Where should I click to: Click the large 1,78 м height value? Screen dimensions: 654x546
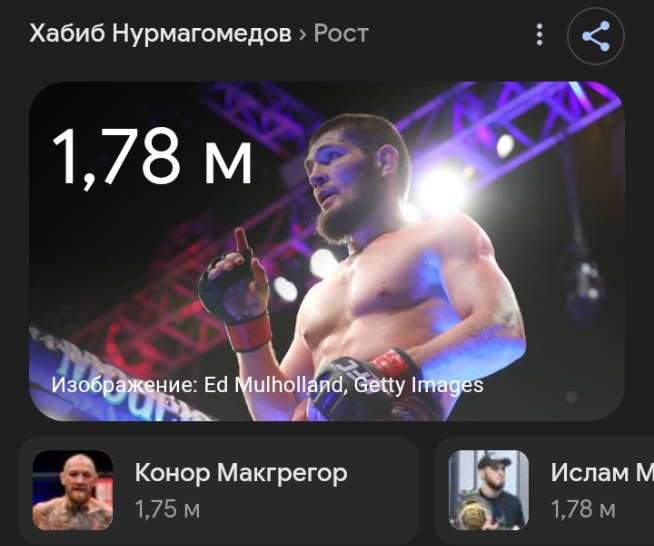152,156
